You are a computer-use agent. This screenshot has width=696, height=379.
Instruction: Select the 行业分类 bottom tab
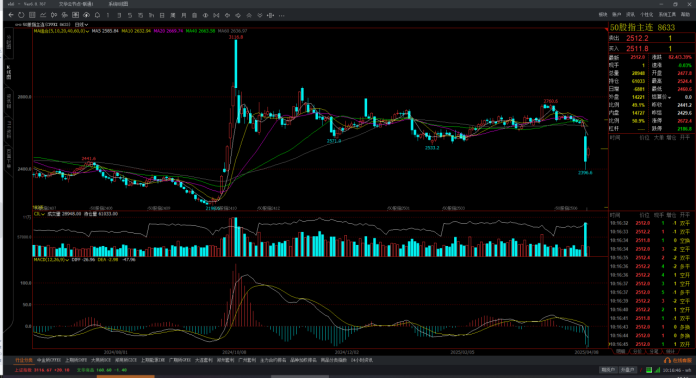(24, 360)
